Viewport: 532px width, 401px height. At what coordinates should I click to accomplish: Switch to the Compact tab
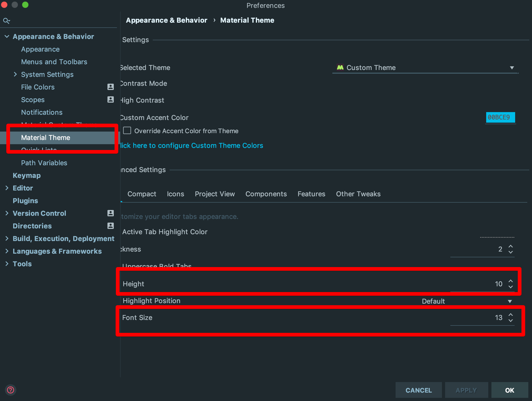142,194
